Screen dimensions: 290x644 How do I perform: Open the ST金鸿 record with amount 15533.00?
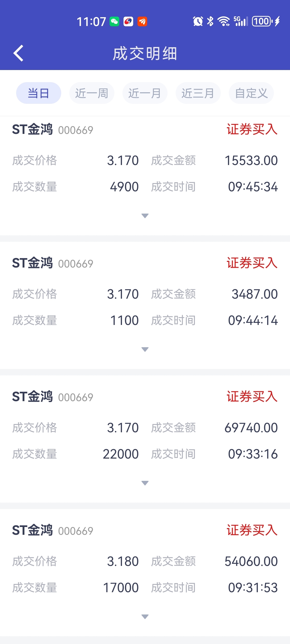tap(145, 176)
